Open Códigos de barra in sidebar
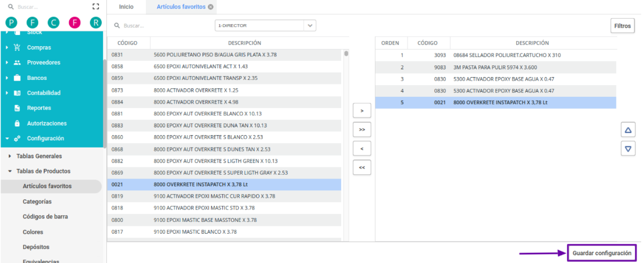Viewport: 644px width, 263px height. click(45, 217)
